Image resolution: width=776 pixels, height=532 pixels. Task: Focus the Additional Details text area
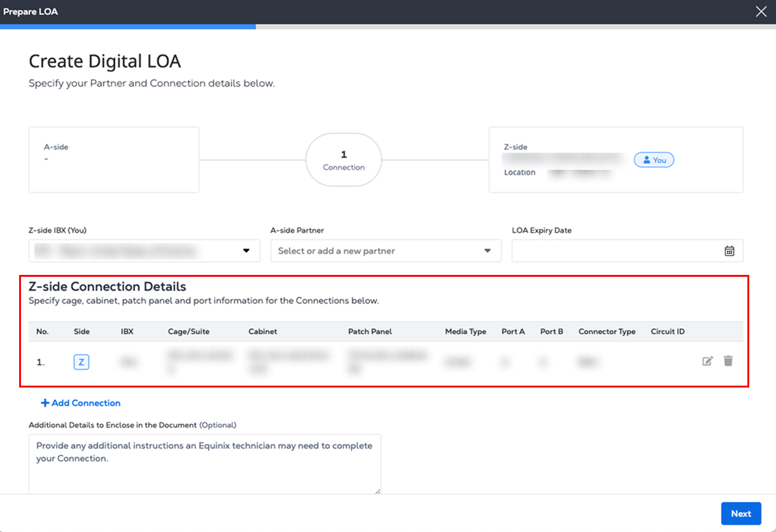pos(204,463)
